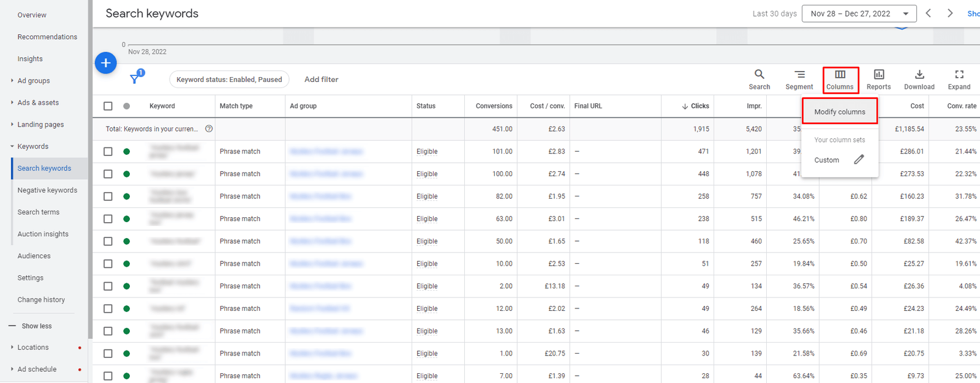This screenshot has width=980, height=383.
Task: Tick checkbox for the 50.00 conversions row
Action: [x=108, y=241]
